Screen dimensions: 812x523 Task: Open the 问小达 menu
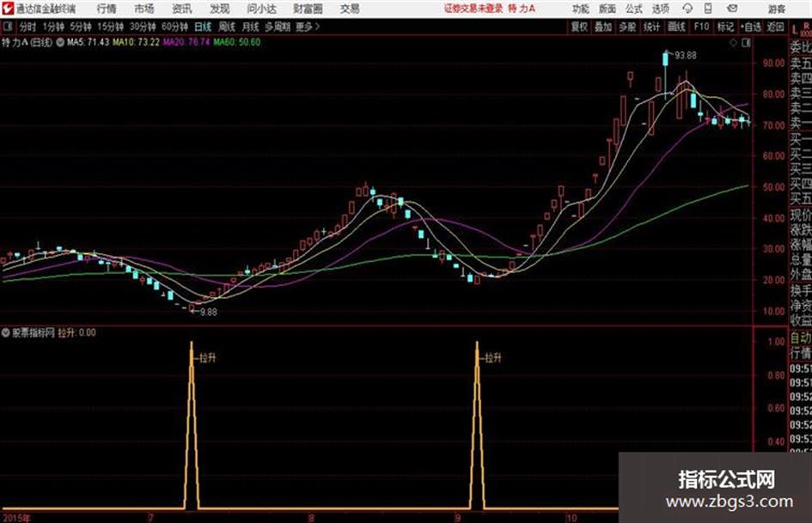pyautogui.click(x=261, y=9)
